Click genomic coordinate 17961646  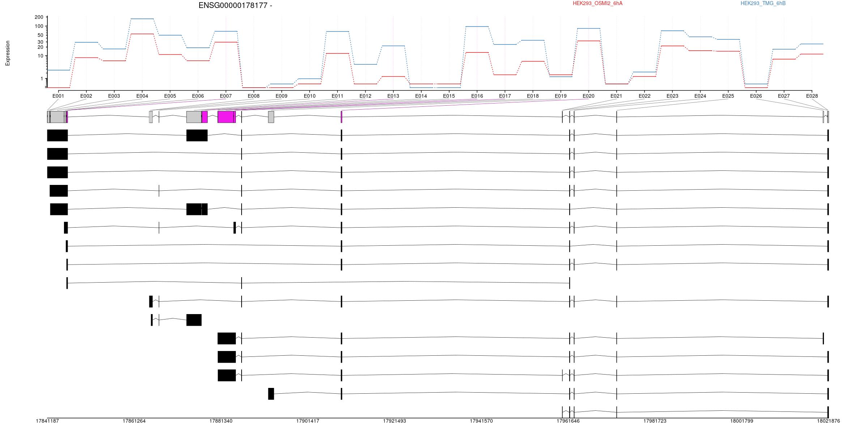[x=568, y=421]
